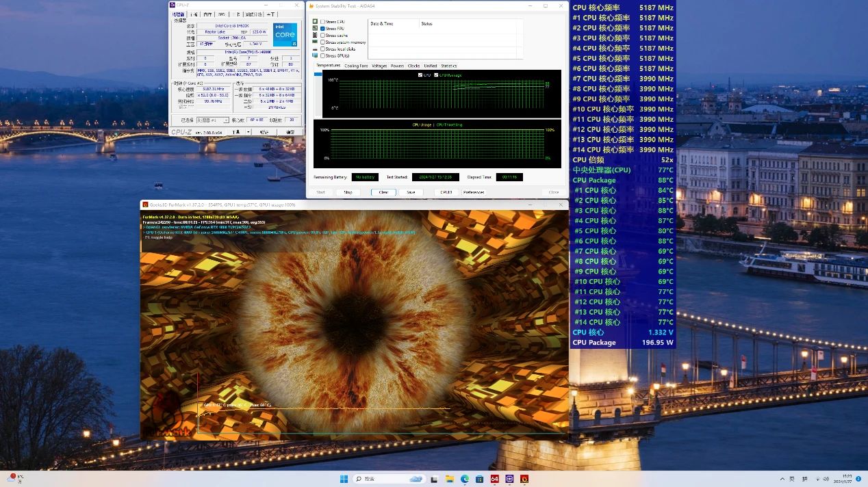Open Microsoft Edge from the taskbar

point(465,479)
